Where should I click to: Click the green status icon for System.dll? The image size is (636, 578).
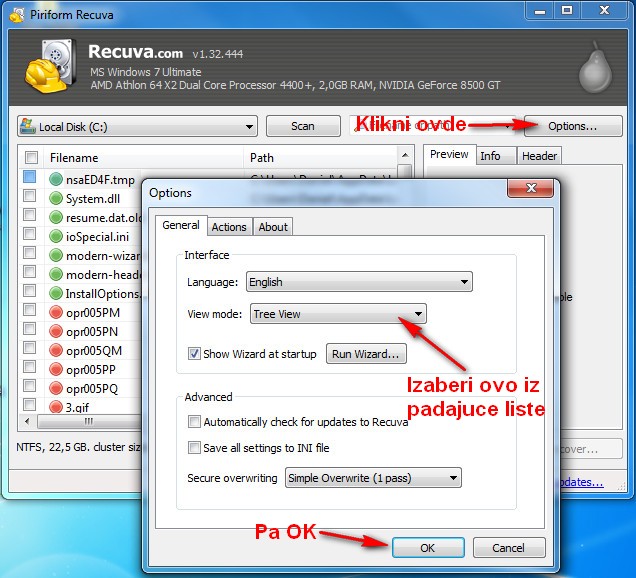coord(56,198)
